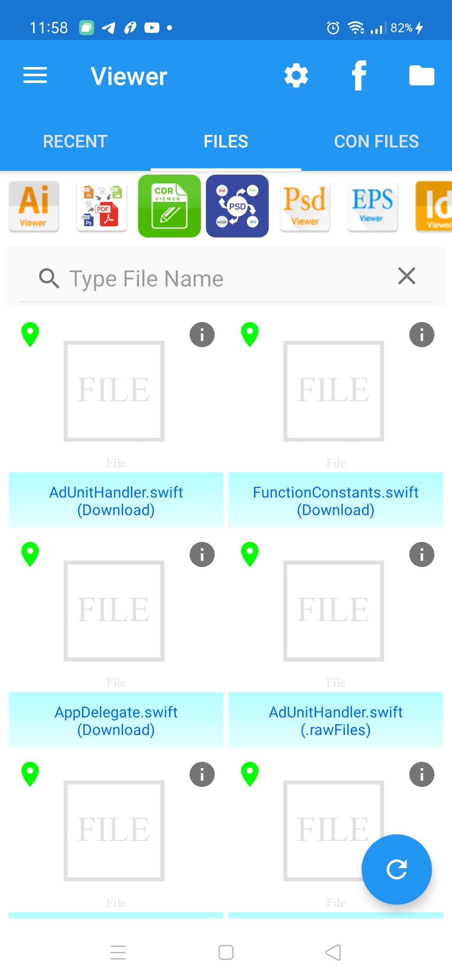Show info for FunctionConstants.swift file
452x980 pixels.
[x=422, y=335]
